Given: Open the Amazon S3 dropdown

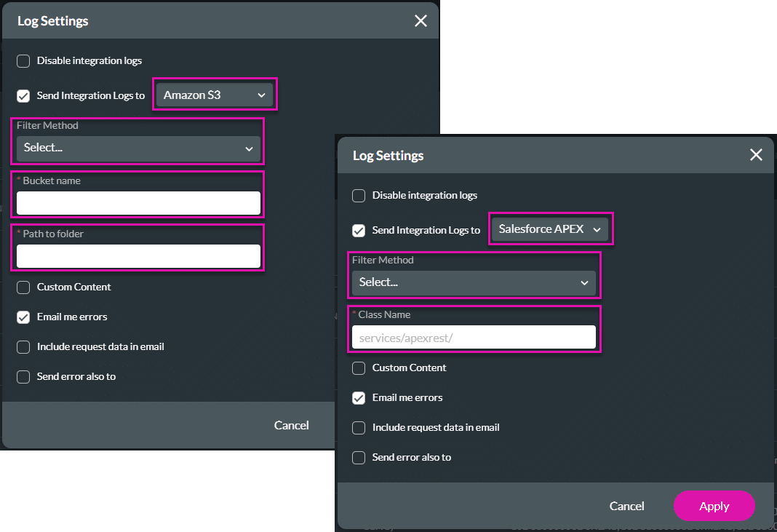Looking at the screenshot, I should 214,95.
